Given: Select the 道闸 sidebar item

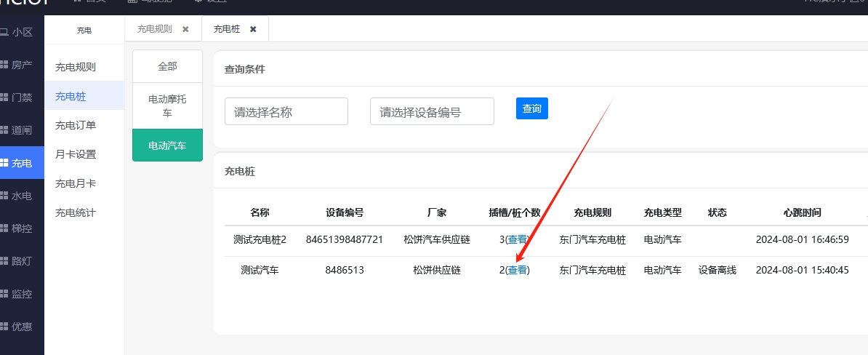Looking at the screenshot, I should 22,130.
